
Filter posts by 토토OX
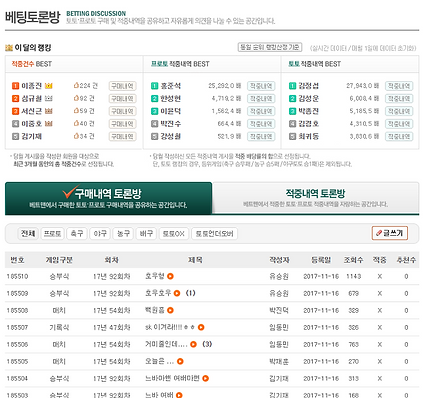click(174, 233)
